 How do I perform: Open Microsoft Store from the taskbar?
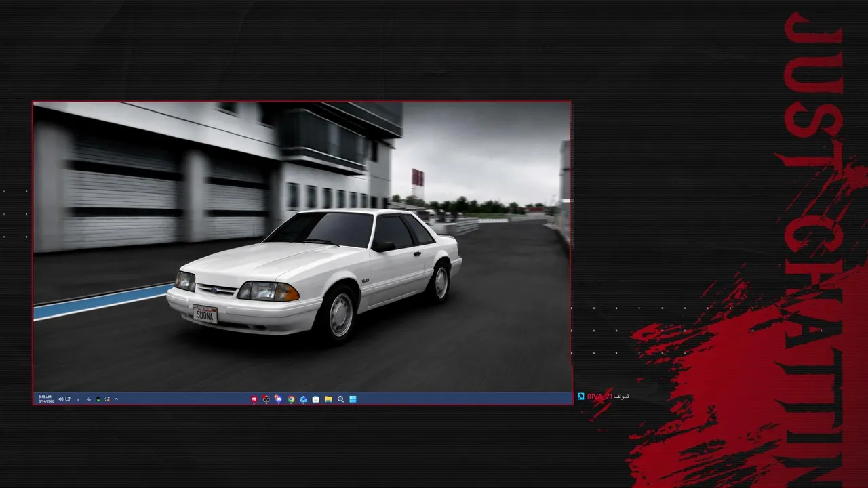[x=316, y=399]
